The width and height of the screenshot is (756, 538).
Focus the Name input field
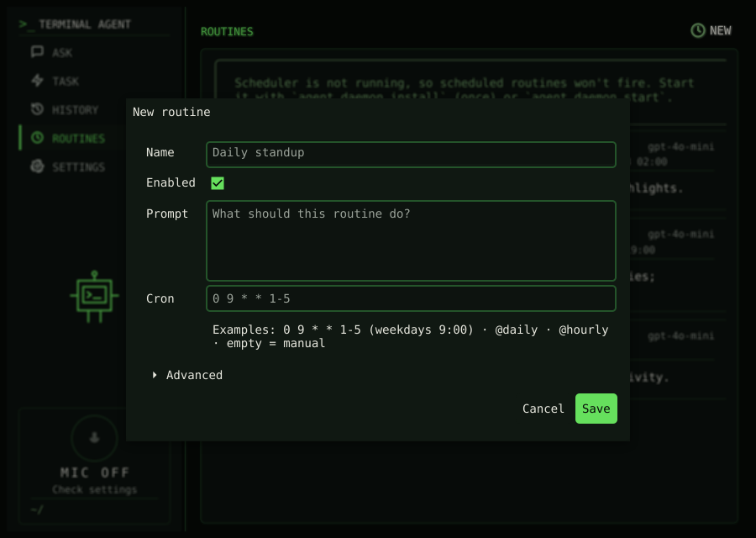pos(411,155)
